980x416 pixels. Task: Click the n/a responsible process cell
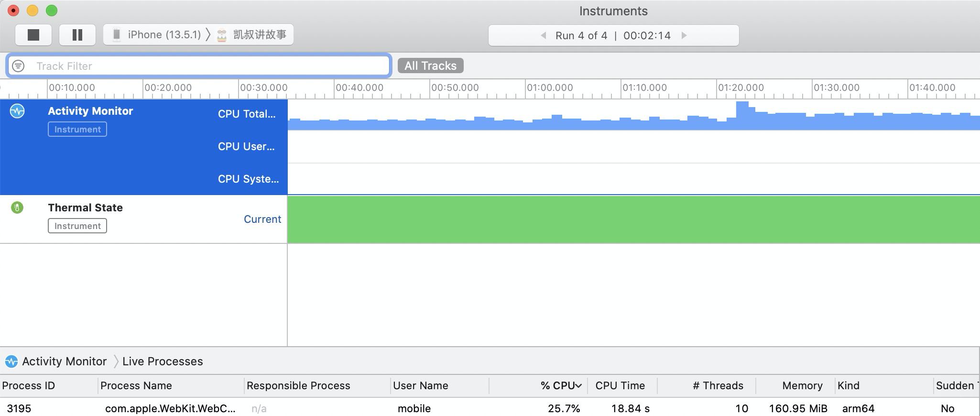tap(259, 408)
